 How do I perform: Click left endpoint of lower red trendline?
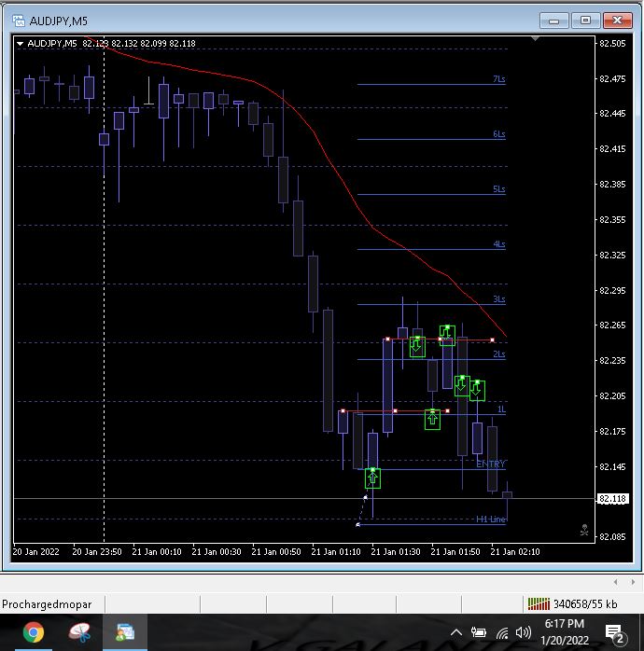coord(343,411)
